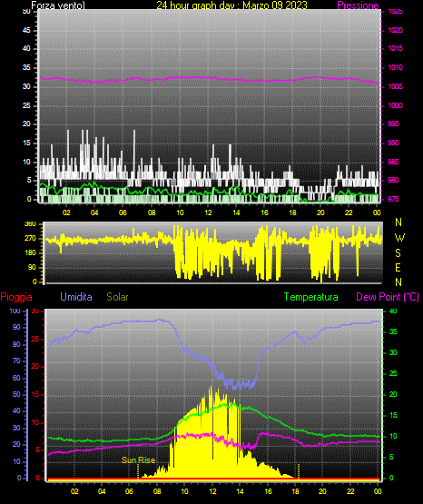Click the sunset dotted marker near hour 18

point(299,471)
